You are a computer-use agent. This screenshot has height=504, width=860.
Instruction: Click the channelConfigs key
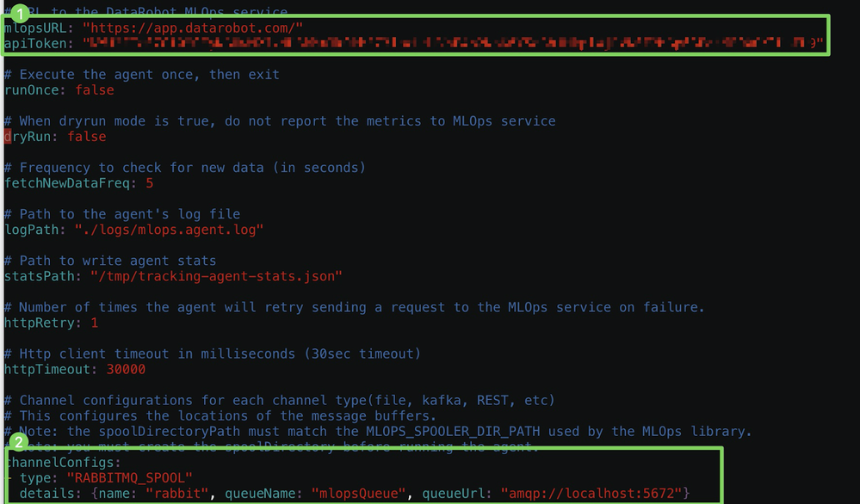pos(57,462)
